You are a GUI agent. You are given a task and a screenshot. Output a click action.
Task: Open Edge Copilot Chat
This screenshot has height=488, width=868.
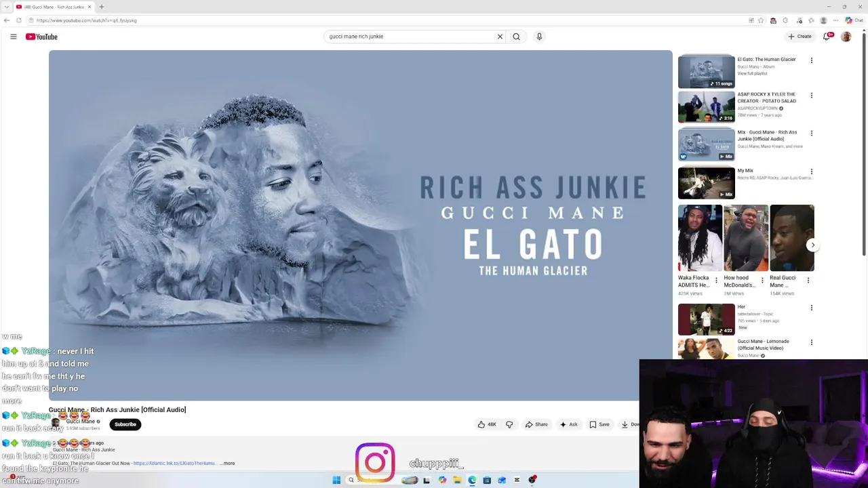[853, 20]
